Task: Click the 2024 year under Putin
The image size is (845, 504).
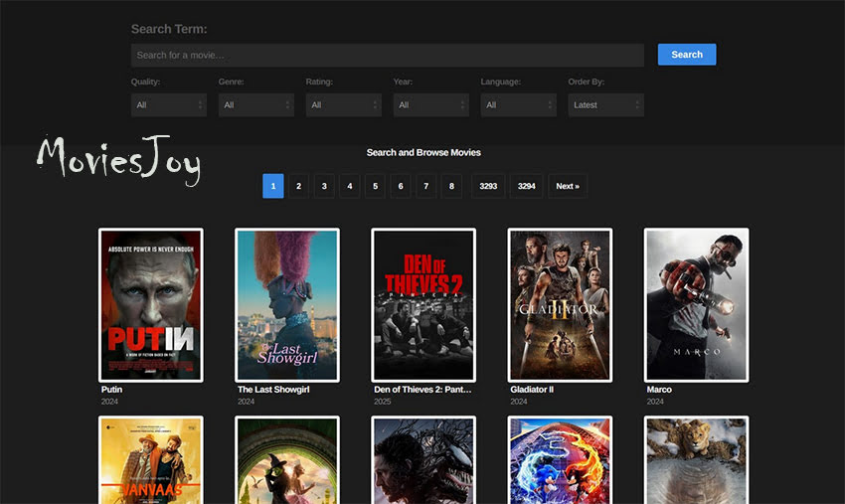Action: [109, 402]
